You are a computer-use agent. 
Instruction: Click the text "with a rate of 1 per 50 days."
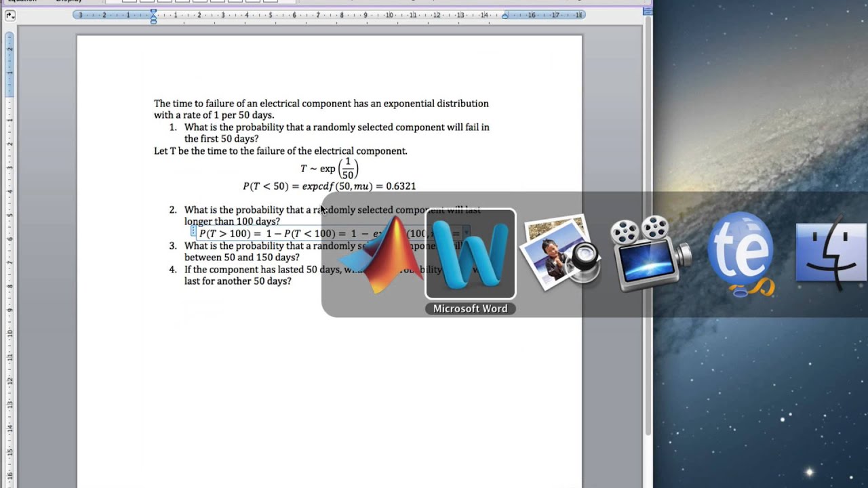(214, 115)
